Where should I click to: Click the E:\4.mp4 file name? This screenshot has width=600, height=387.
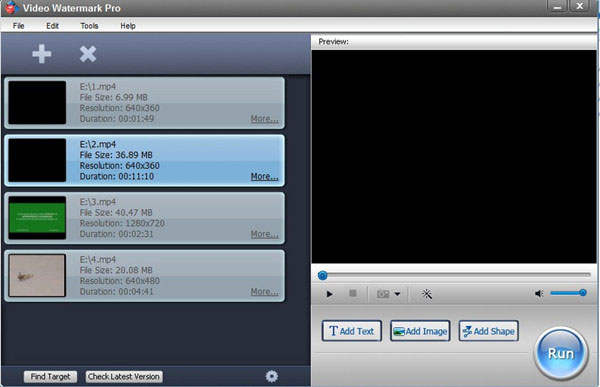coord(98,260)
